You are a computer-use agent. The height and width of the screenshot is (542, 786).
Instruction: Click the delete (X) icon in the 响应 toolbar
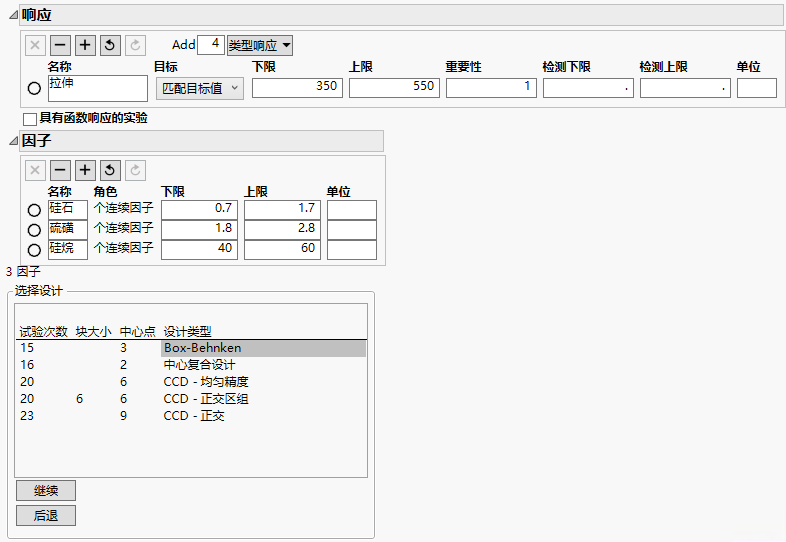[35, 45]
